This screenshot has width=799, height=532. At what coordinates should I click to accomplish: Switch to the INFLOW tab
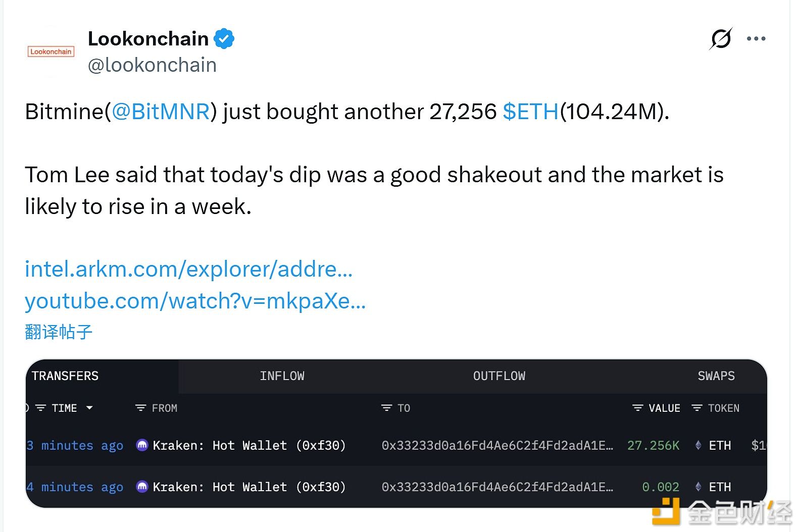coord(282,376)
